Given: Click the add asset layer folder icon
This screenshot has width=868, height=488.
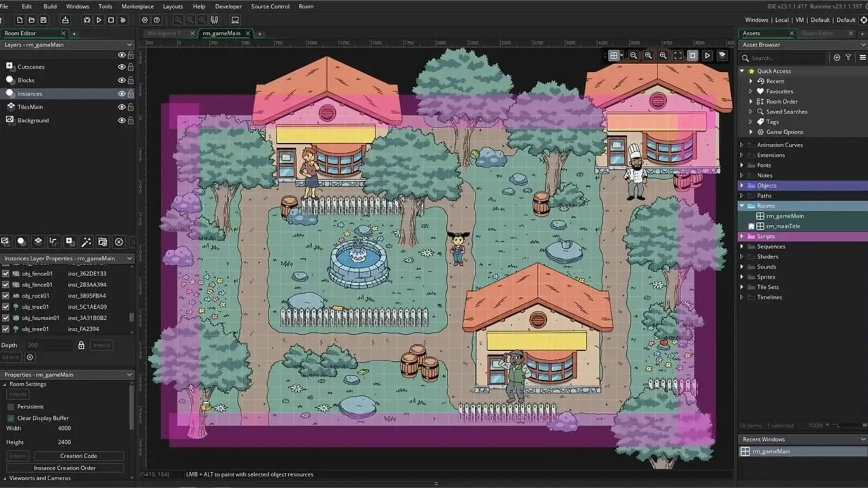Looking at the screenshot, I should coord(102,242).
